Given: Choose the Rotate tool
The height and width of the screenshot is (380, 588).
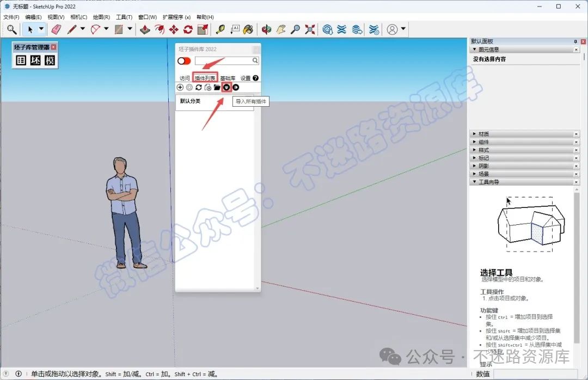Looking at the screenshot, I should tap(188, 29).
